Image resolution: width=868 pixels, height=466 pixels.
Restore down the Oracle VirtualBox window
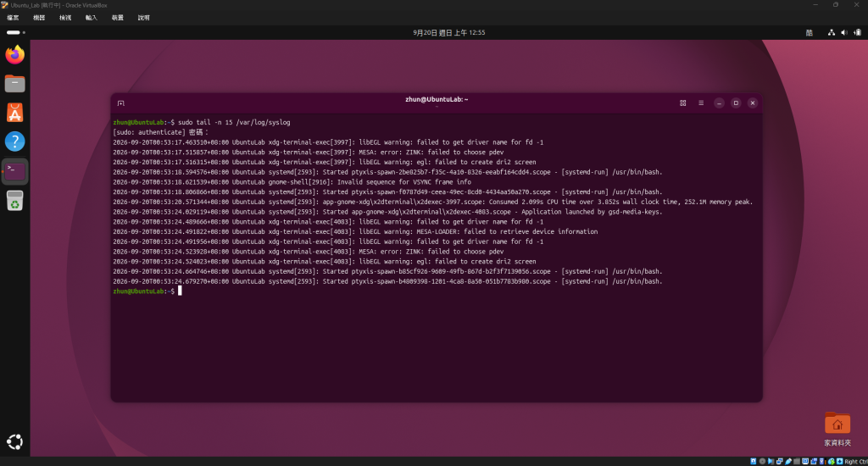[x=835, y=5]
